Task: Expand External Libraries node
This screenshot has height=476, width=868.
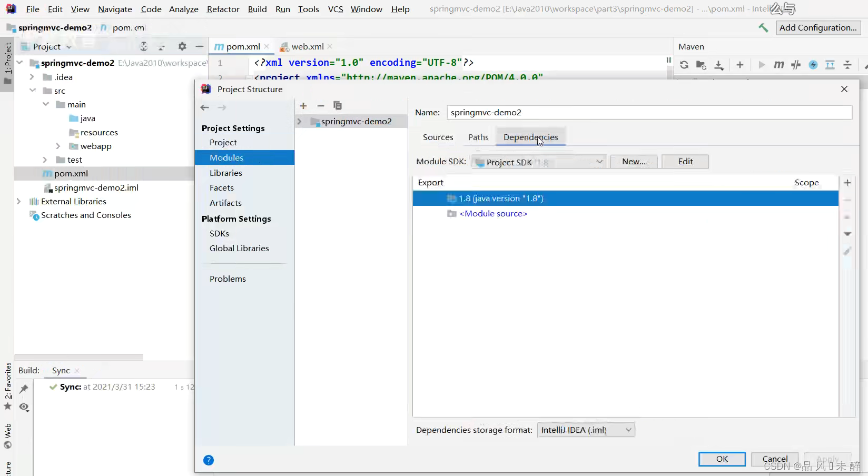Action: click(19, 201)
